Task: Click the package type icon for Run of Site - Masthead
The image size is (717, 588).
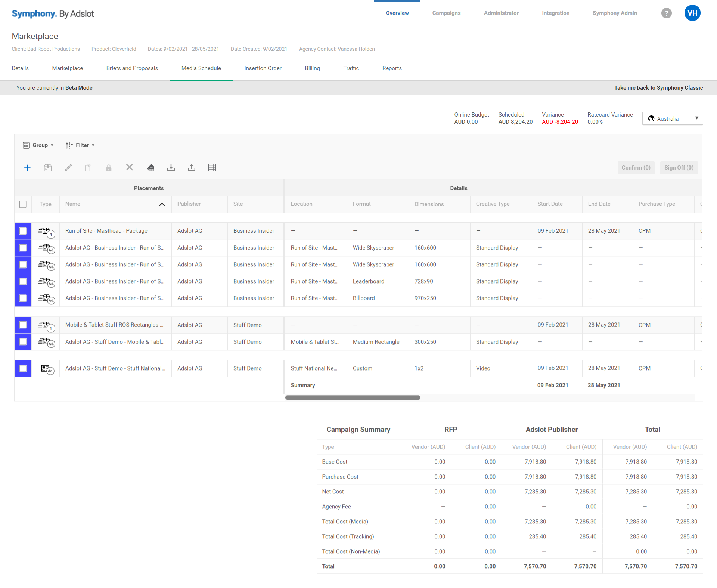Action: [x=46, y=232]
